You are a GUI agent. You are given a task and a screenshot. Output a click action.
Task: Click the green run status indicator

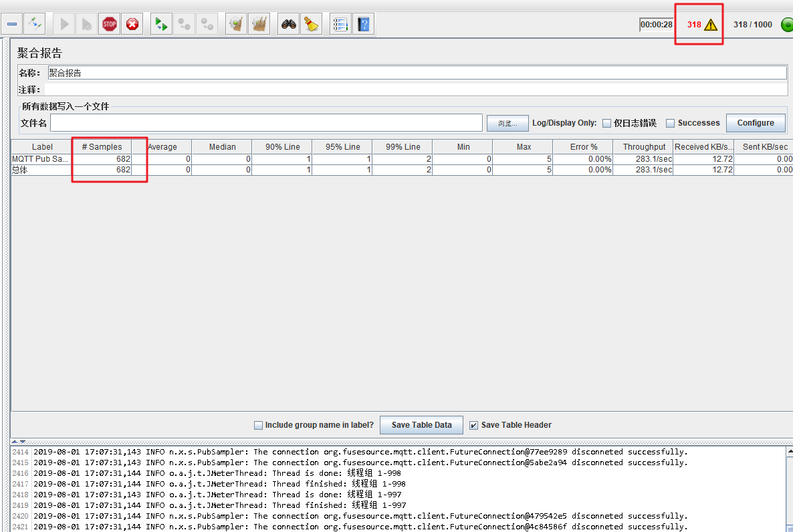(x=787, y=24)
